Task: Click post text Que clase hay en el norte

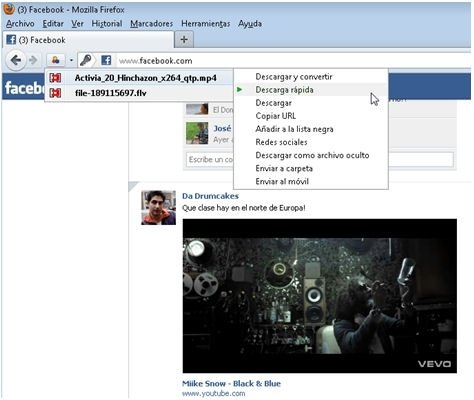Action: click(243, 208)
